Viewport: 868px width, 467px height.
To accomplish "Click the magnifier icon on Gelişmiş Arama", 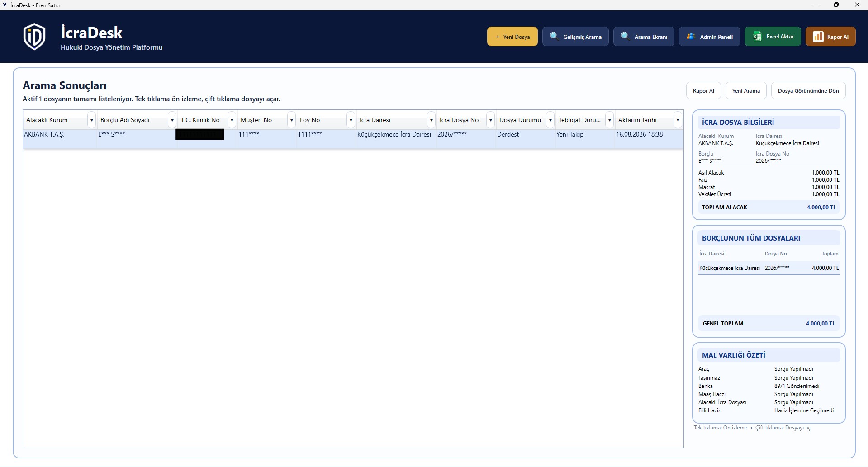I will [554, 36].
